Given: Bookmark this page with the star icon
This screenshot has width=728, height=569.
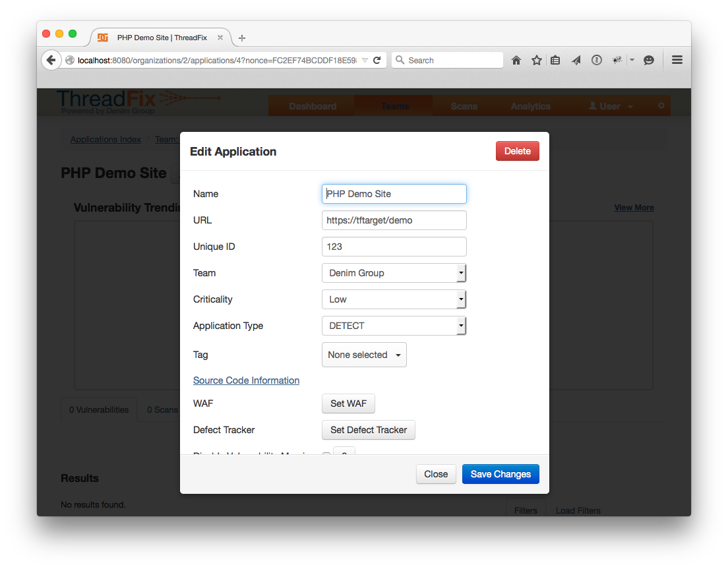Looking at the screenshot, I should 536,60.
